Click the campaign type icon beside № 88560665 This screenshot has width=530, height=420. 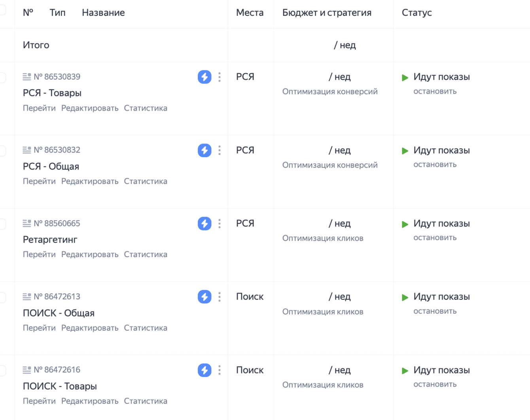pos(27,223)
